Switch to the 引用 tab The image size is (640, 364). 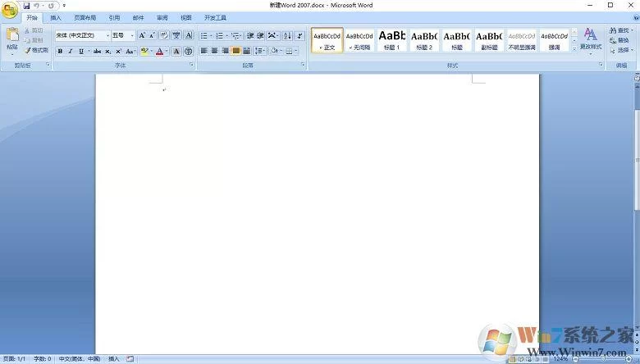114,17
